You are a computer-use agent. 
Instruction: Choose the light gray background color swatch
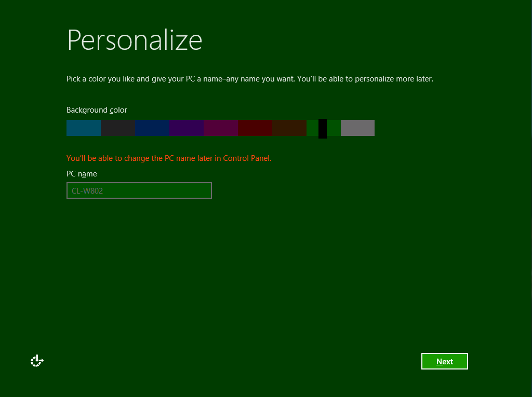click(357, 128)
